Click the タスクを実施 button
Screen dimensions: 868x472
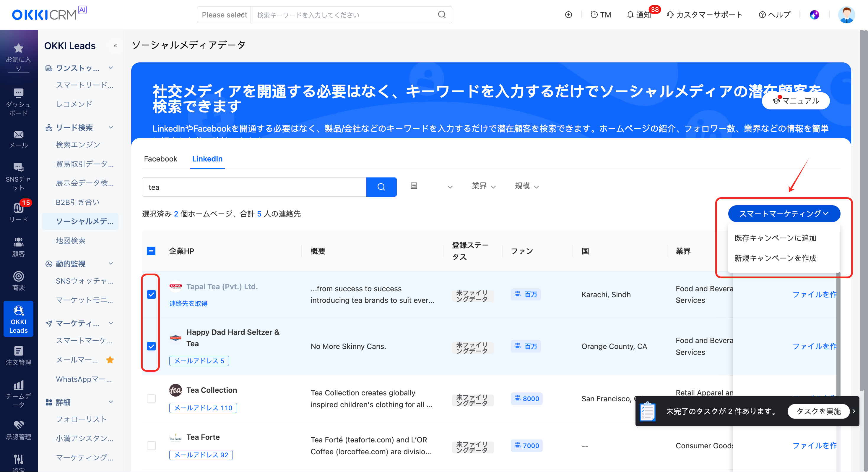(818, 411)
